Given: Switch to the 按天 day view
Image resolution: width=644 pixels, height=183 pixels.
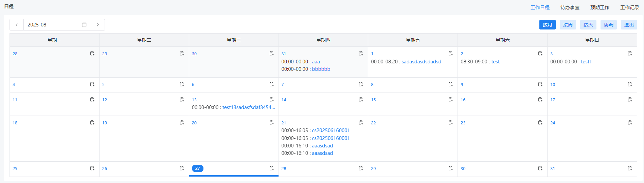Looking at the screenshot, I should [588, 25].
